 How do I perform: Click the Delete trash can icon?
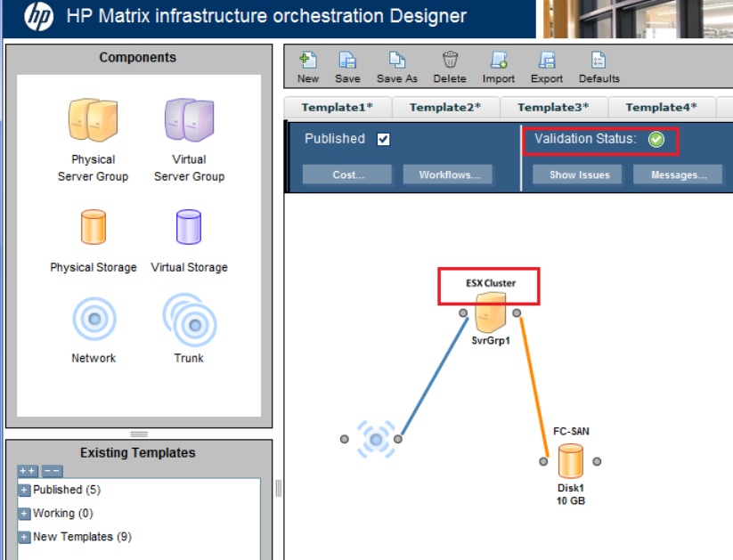click(450, 61)
